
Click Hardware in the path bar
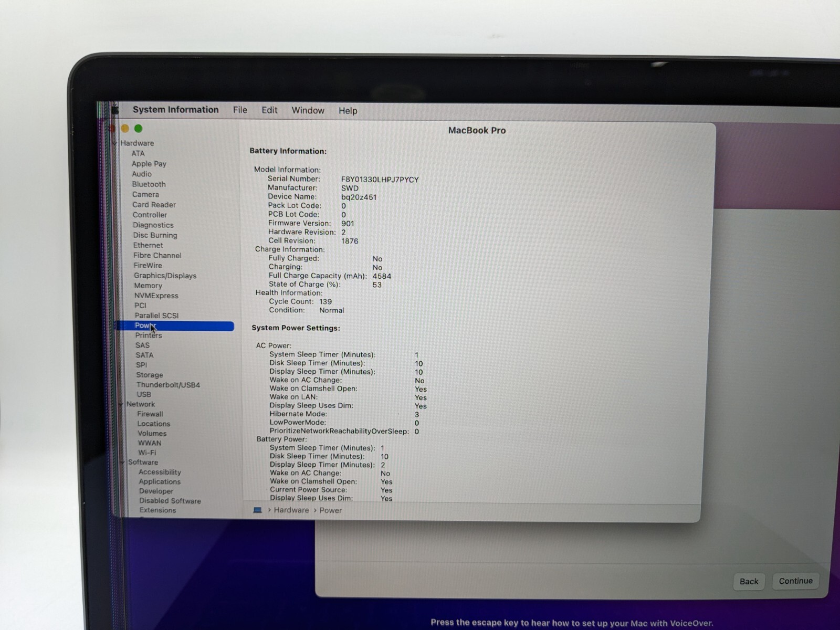coord(291,510)
